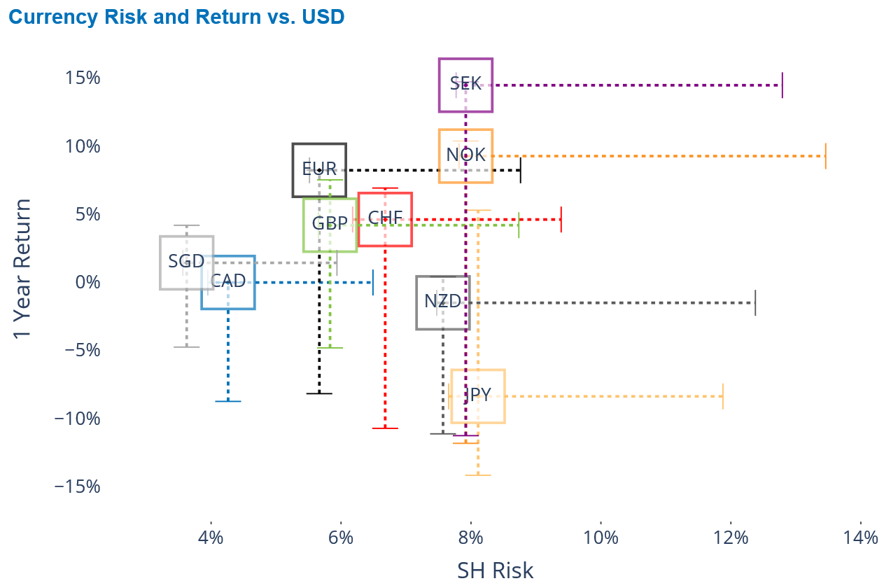Viewport: 891px width, 588px height.
Task: Click the EUR currency marker
Action: (x=319, y=170)
